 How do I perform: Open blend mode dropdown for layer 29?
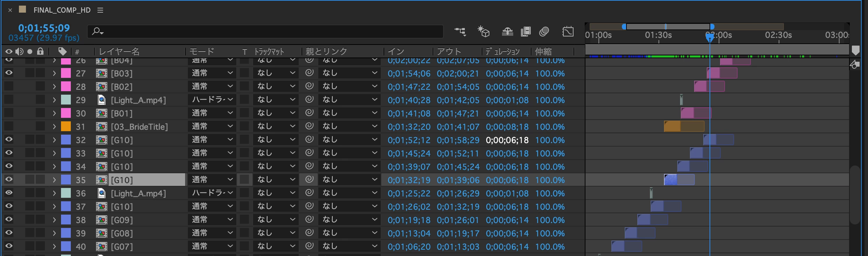tap(212, 100)
